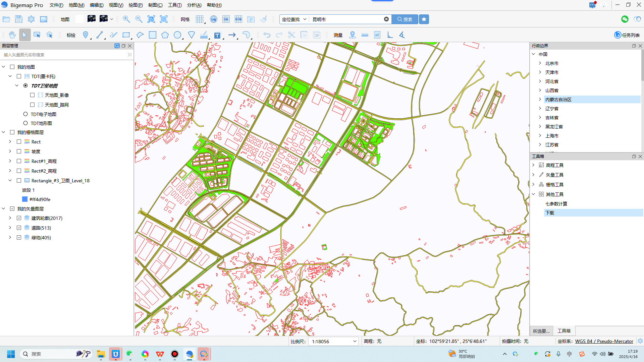This screenshot has height=362, width=644.
Task: Click the zoom in magnifier icon
Action: pyautogui.click(x=126, y=19)
